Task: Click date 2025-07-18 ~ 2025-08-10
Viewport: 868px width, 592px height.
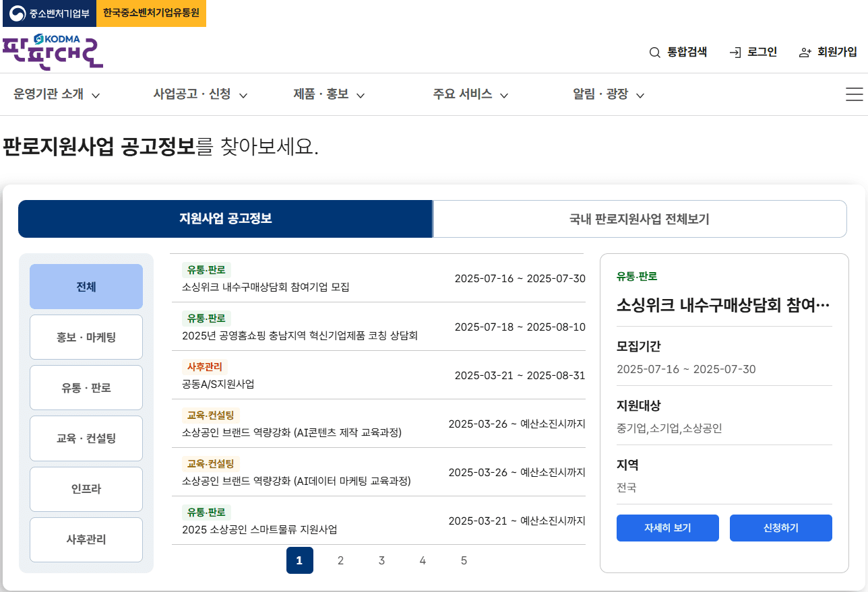Action: click(x=520, y=327)
